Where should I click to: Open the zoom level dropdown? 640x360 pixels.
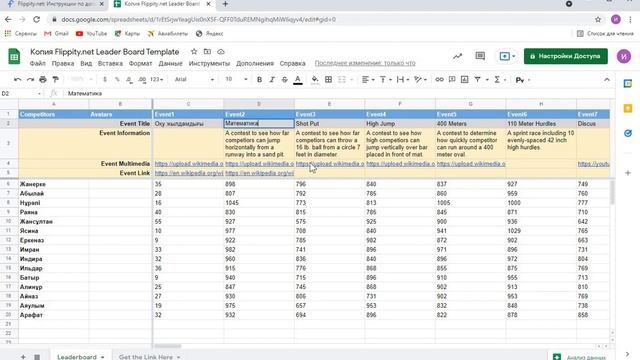point(81,80)
